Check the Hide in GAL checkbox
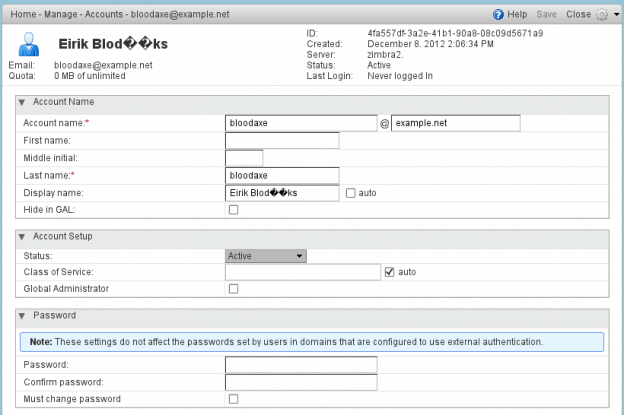624x415 pixels. (x=234, y=210)
